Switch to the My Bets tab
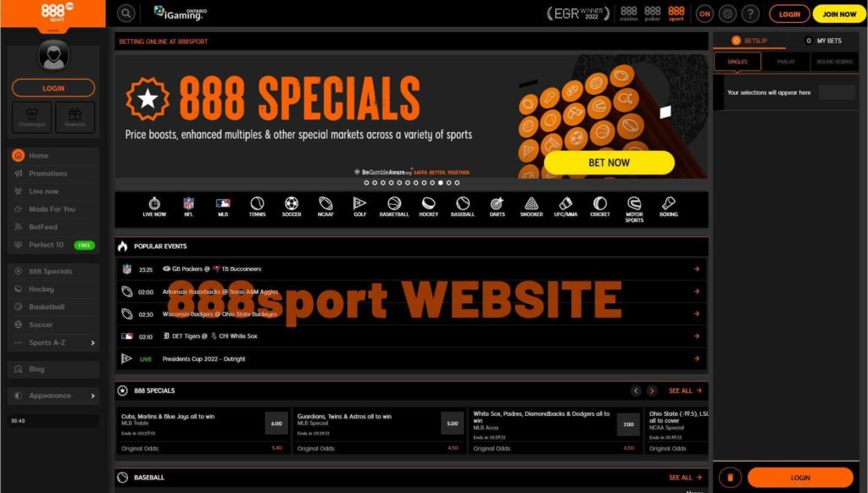The height and width of the screenshot is (493, 868). click(823, 41)
